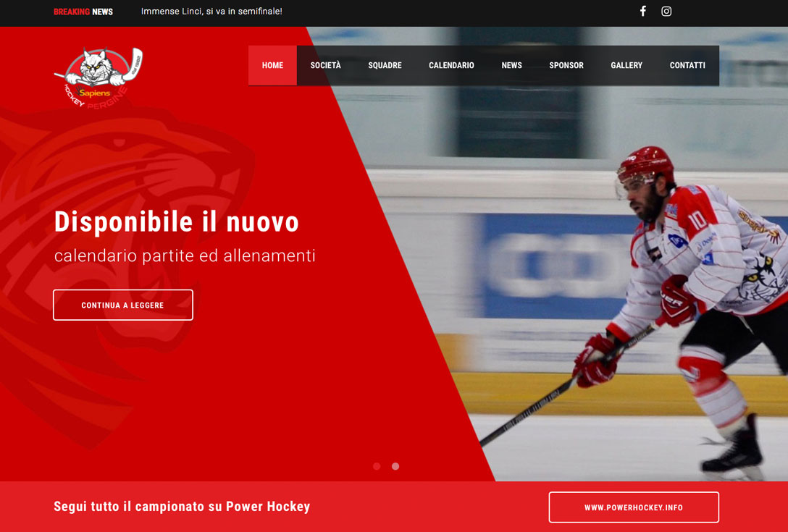Click the Segui tutto il campionato text
The height and width of the screenshot is (532, 788).
[182, 507]
